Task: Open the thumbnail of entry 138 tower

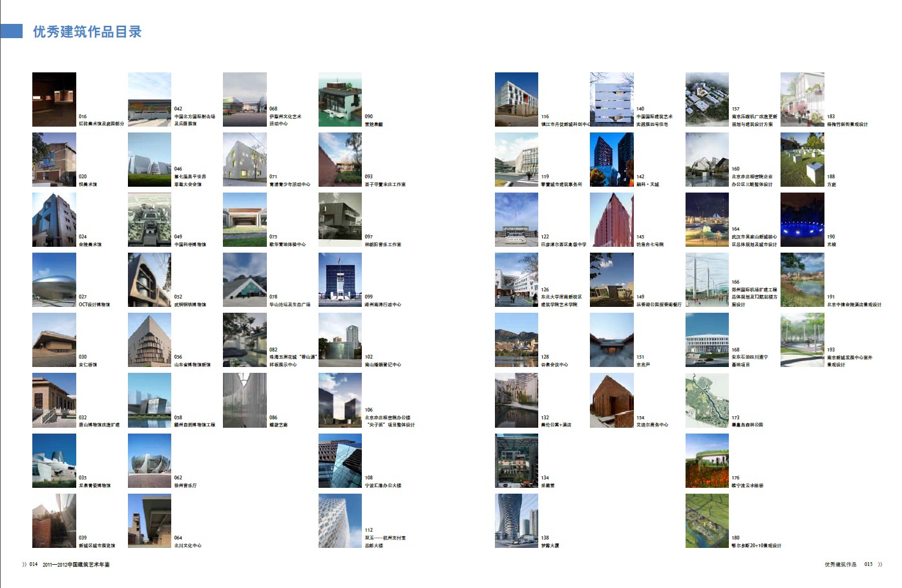Action: coord(516,521)
